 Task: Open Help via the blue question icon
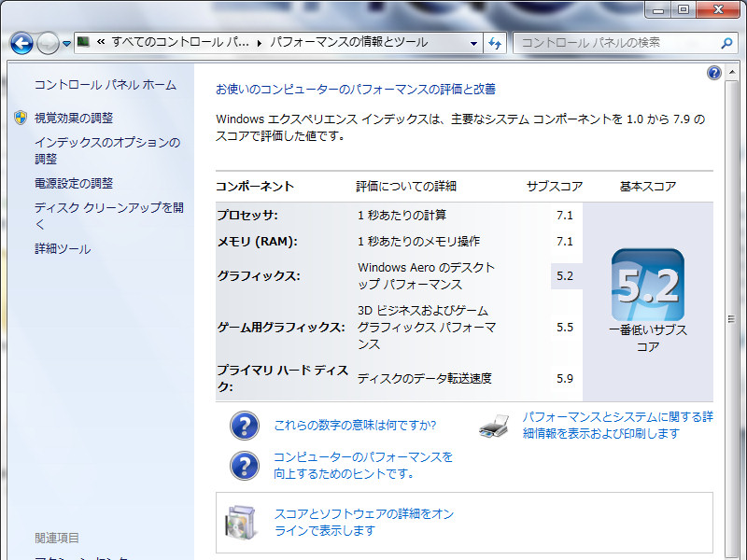[714, 73]
